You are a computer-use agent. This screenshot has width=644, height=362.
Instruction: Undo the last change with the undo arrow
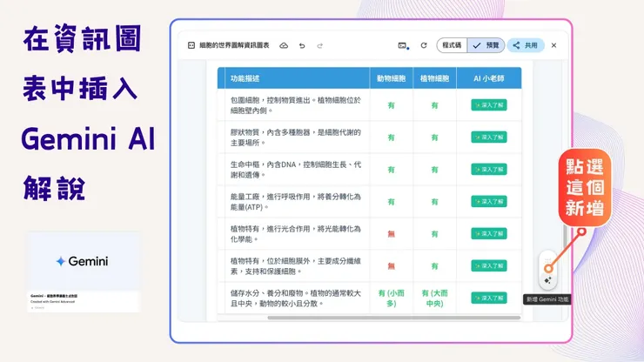click(302, 45)
